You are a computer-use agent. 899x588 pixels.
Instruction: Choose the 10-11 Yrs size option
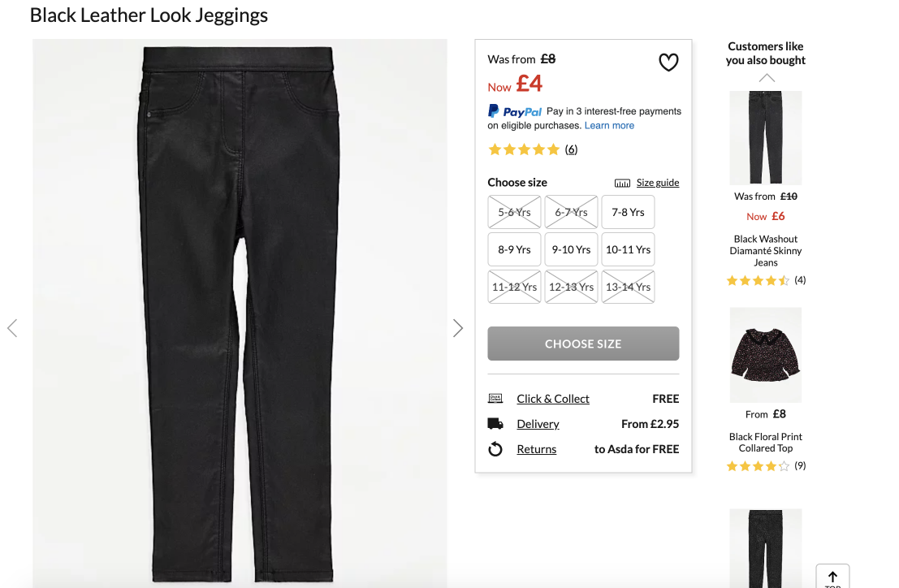click(628, 249)
